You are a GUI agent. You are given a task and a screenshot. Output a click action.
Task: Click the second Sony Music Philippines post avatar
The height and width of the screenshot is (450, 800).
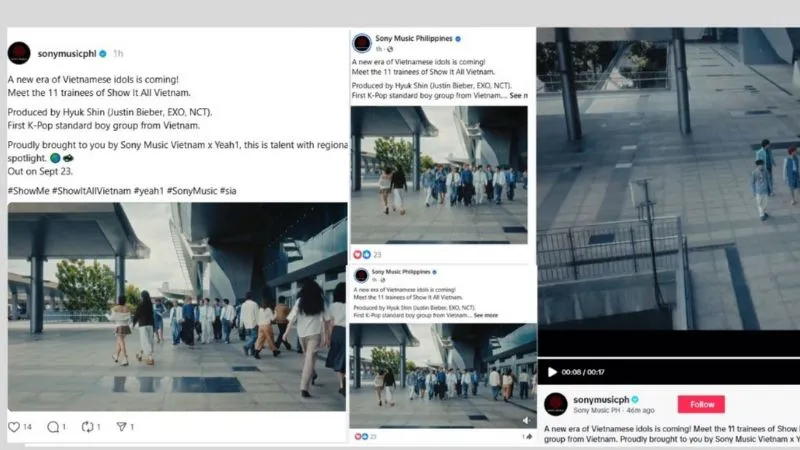click(359, 277)
